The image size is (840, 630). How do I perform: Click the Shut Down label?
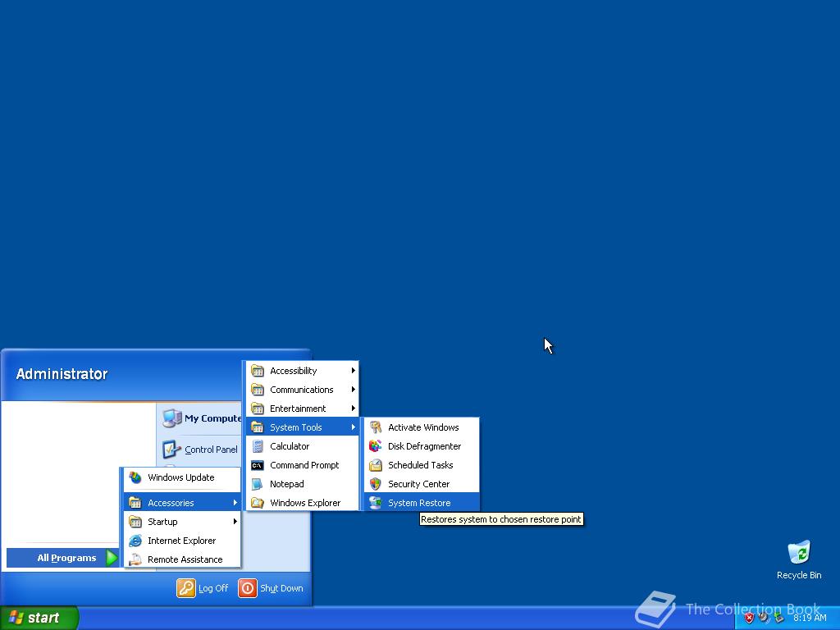(x=281, y=588)
